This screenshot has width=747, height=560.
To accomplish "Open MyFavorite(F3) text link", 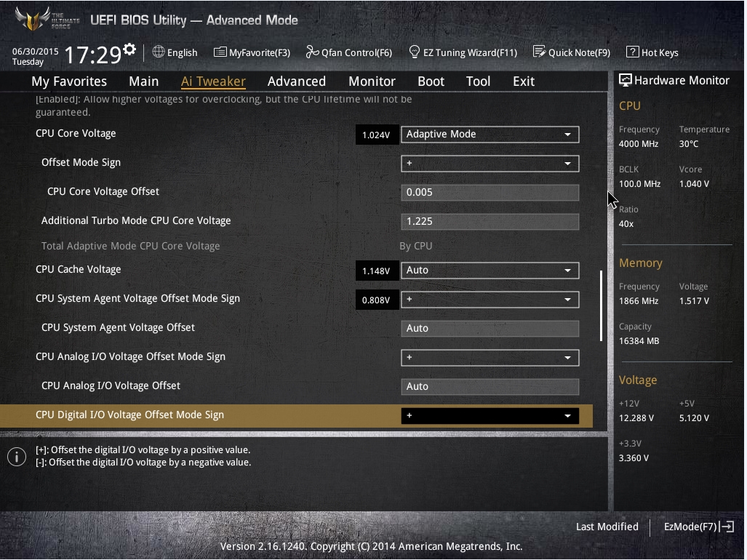I will pyautogui.click(x=260, y=53).
